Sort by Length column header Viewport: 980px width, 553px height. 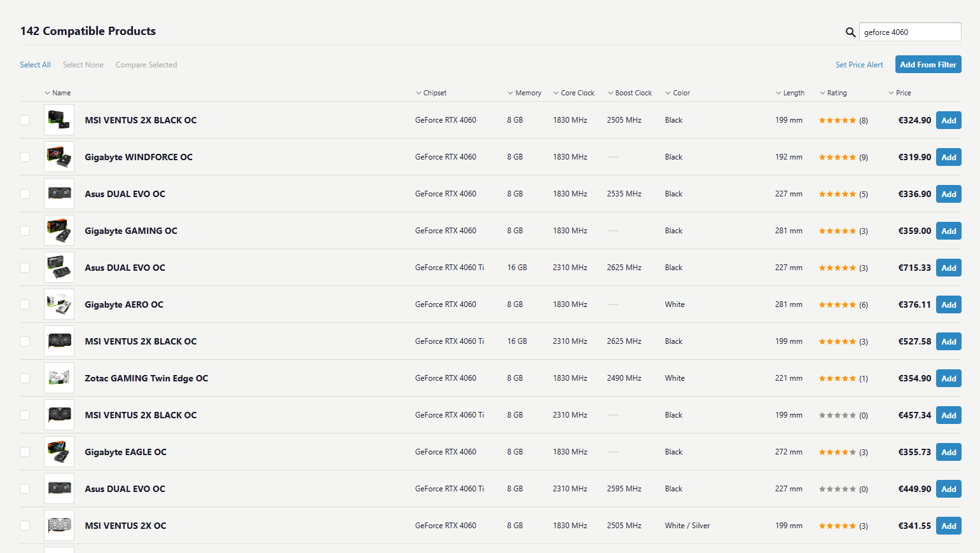coord(790,93)
